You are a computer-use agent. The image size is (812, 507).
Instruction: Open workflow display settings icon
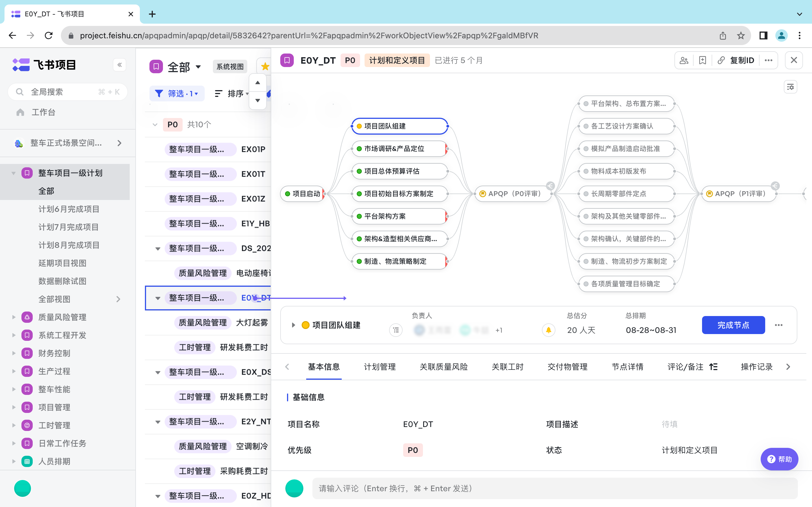click(790, 87)
